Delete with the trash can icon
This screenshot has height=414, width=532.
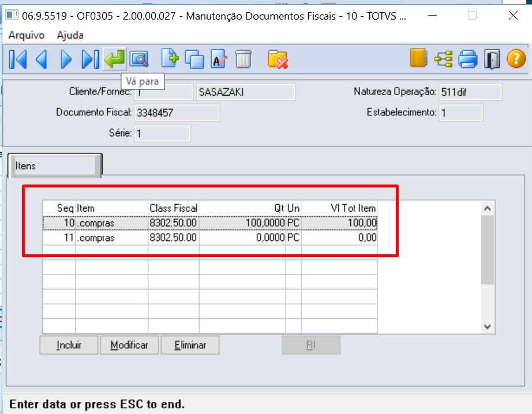coord(243,59)
